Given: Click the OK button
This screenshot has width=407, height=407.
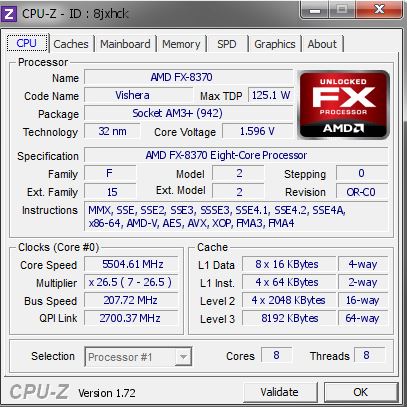Looking at the screenshot, I should [361, 392].
